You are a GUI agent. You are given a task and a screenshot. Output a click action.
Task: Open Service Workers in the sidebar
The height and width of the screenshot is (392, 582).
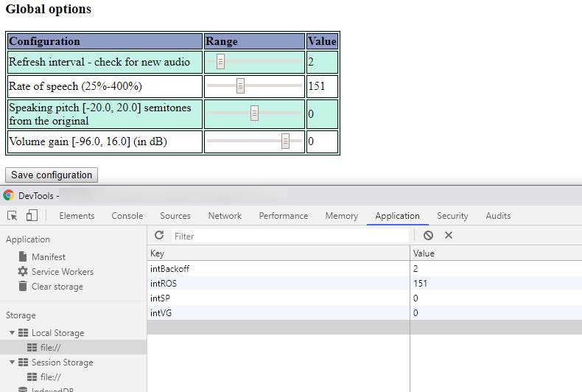(x=63, y=272)
